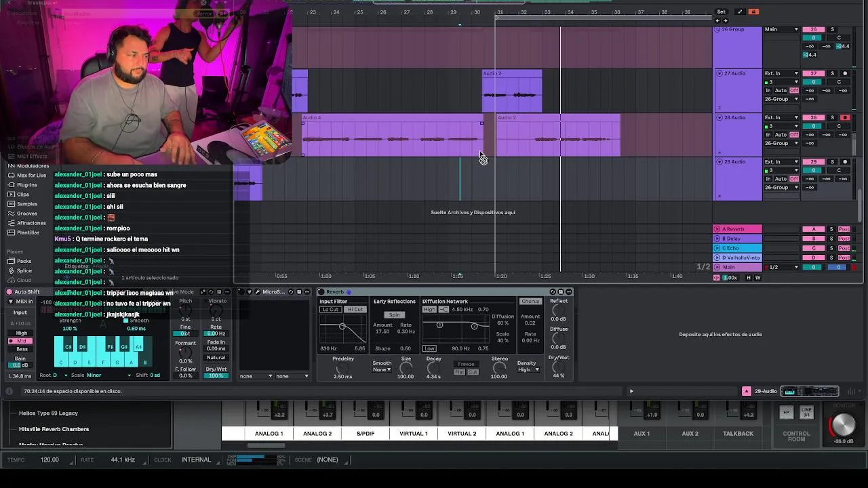Open Plantillas browser category
The height and width of the screenshot is (488, 868).
click(28, 232)
